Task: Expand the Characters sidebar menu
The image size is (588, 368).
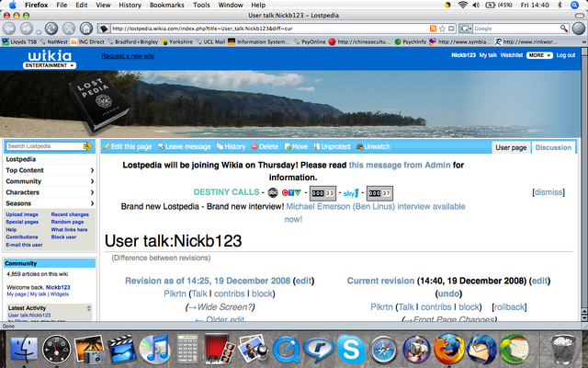Action: (50, 192)
